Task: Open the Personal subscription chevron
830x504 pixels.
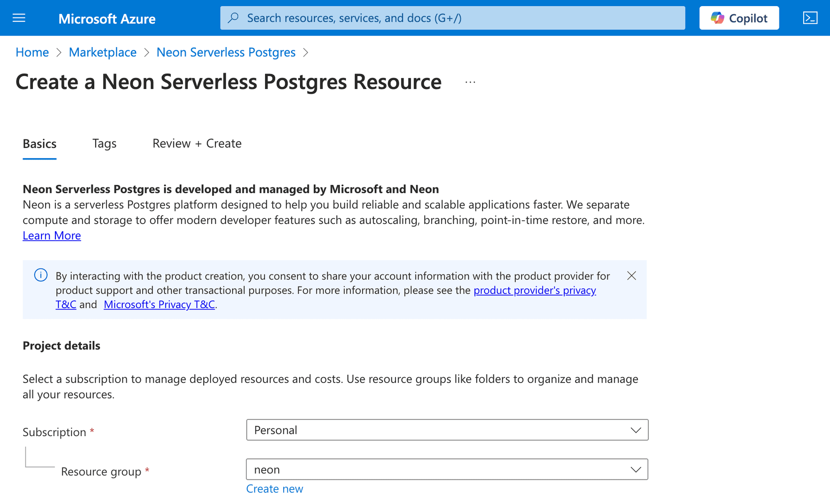Action: (635, 430)
